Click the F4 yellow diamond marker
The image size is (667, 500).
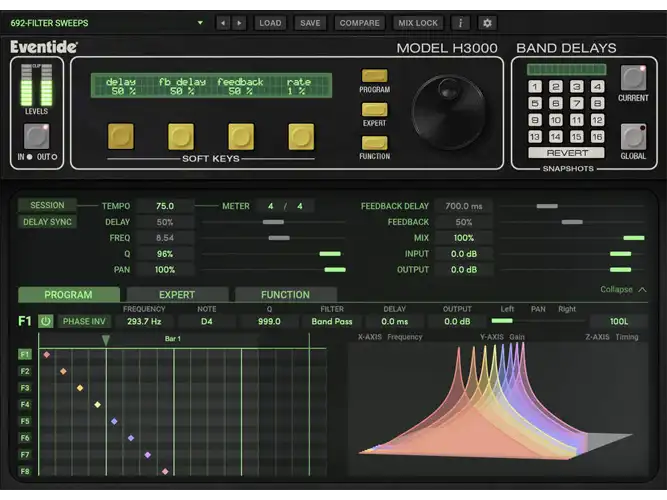coord(97,405)
